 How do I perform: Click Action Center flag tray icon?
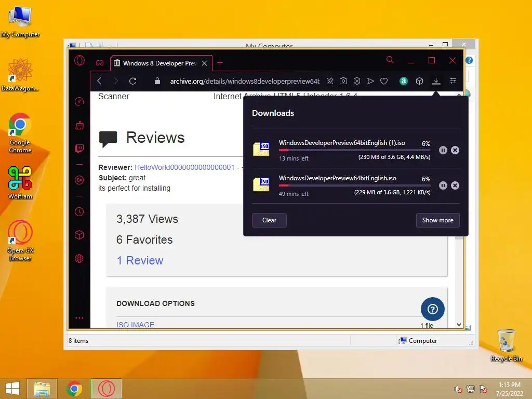(483, 389)
